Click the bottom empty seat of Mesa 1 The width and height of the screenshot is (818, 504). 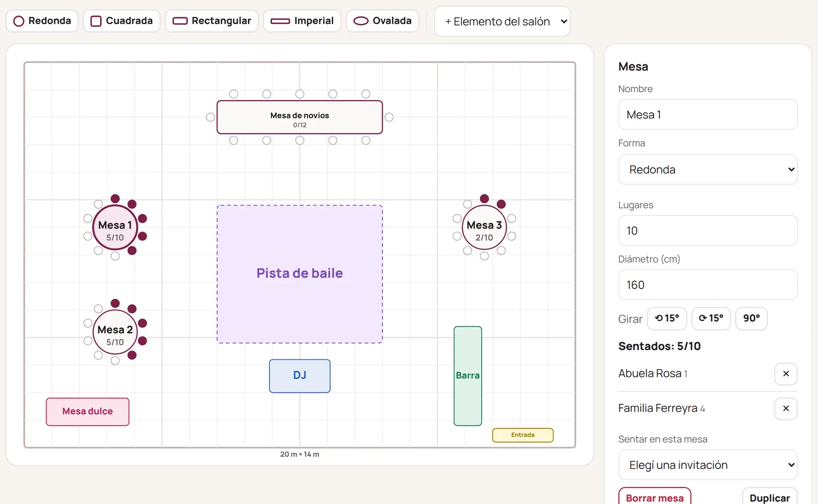pos(115,256)
